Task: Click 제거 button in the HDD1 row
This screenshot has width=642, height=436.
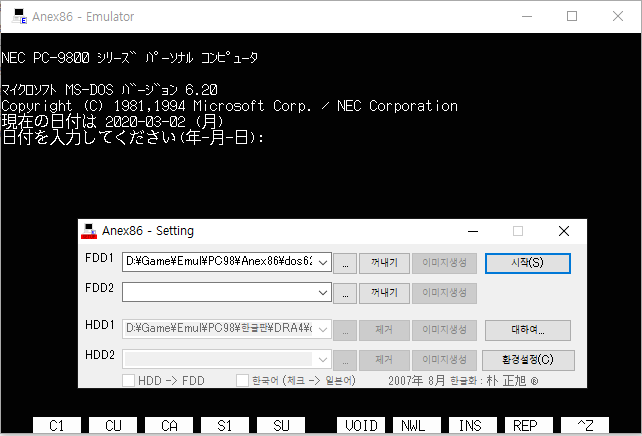Action: (384, 330)
